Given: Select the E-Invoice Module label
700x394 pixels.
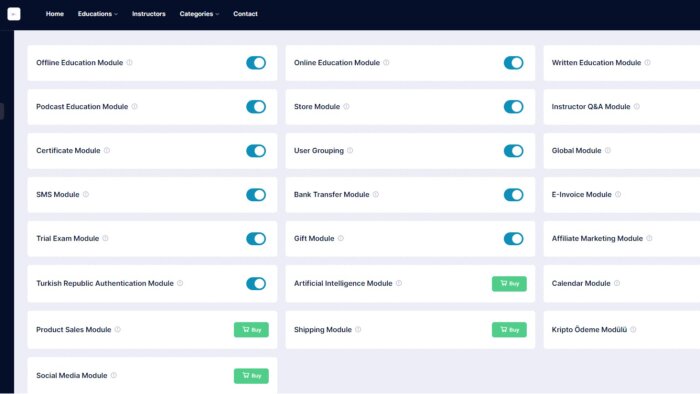Looking at the screenshot, I should [581, 194].
